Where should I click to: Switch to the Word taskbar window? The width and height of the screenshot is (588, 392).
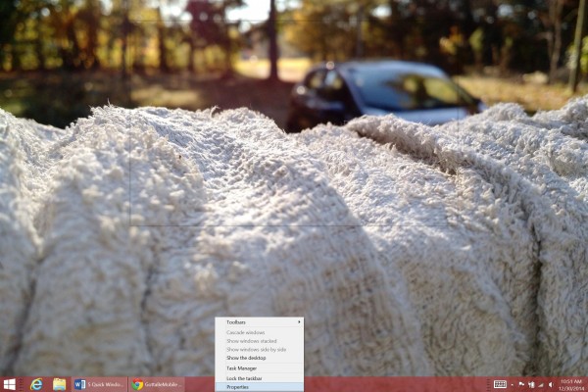pos(99,384)
